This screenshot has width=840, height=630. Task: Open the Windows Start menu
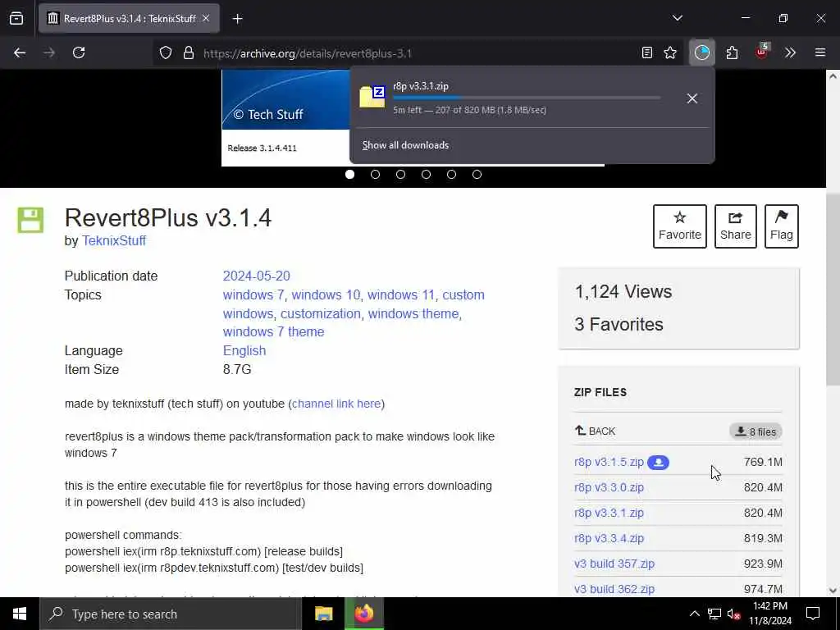(20, 614)
